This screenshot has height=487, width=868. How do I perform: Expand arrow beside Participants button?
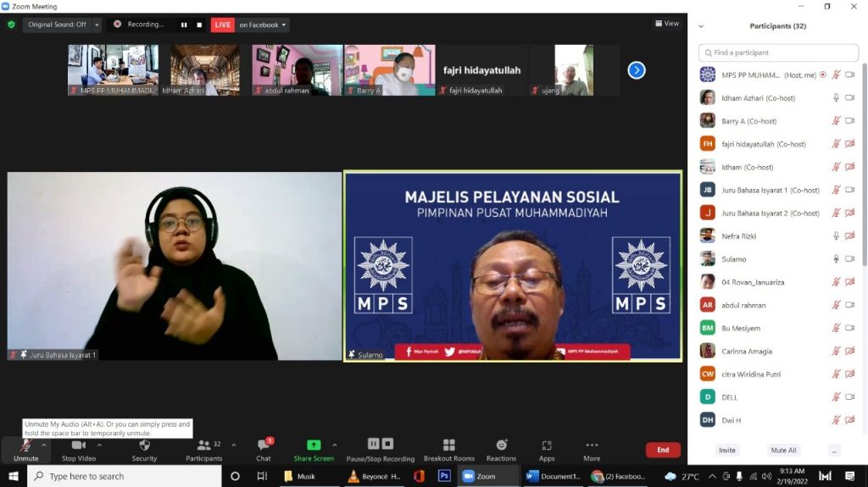coord(234,445)
